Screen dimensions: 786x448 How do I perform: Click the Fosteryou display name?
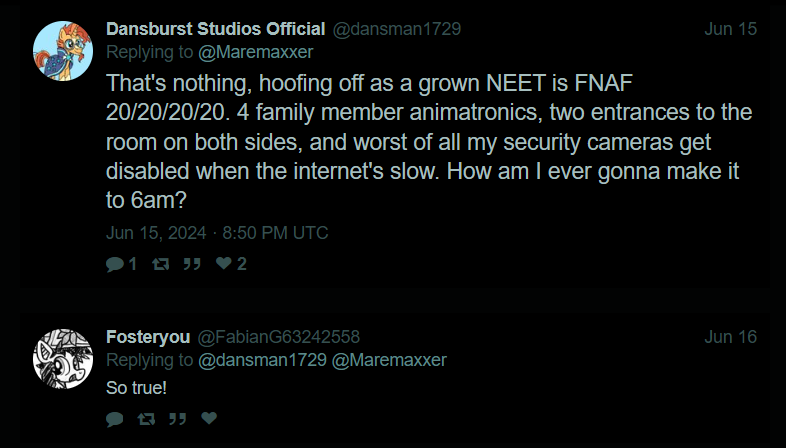148,337
